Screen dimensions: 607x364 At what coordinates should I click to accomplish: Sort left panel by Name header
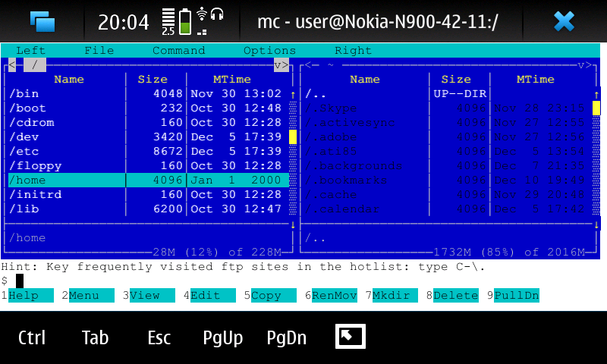click(x=69, y=80)
